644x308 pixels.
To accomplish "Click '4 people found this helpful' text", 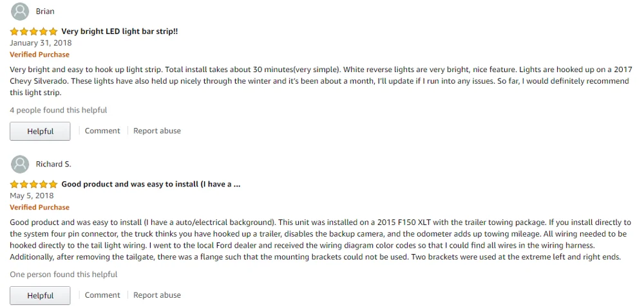I will point(59,110).
